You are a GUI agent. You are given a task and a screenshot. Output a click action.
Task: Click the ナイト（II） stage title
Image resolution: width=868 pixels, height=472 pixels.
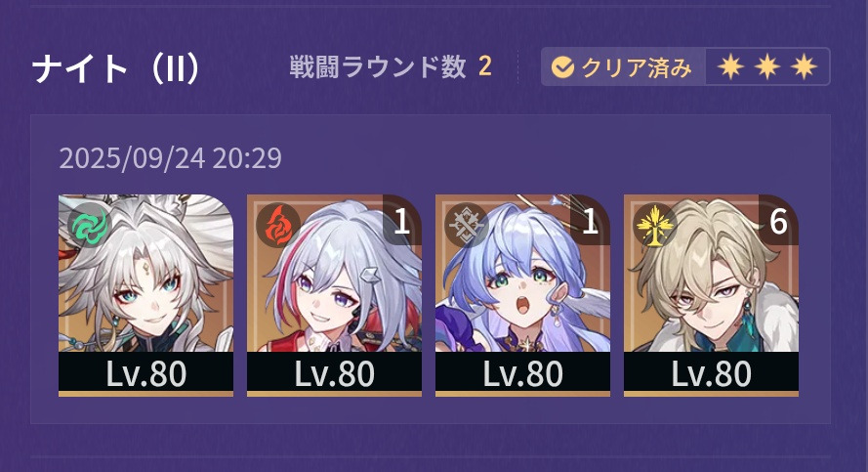(x=116, y=68)
